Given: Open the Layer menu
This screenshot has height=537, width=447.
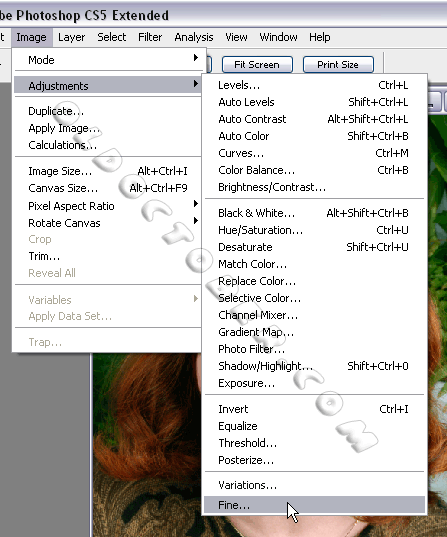Looking at the screenshot, I should (x=72, y=37).
